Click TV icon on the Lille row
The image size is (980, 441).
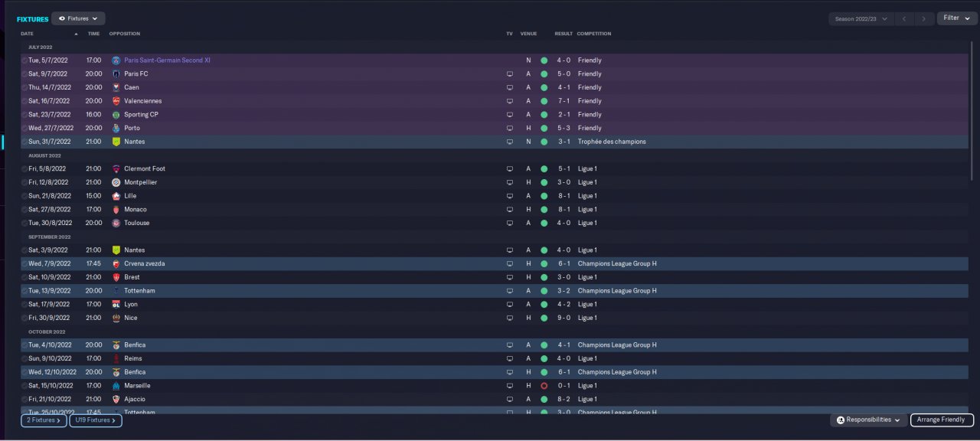tap(510, 196)
